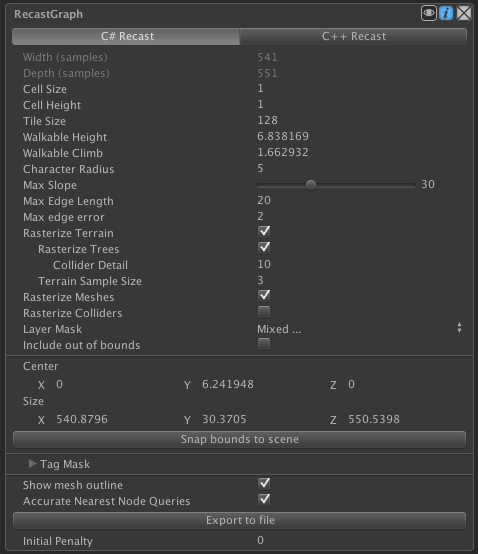Screen dimensions: 478x554
Task: Uncheck Rasterize Trees checkbox
Action: tap(264, 248)
